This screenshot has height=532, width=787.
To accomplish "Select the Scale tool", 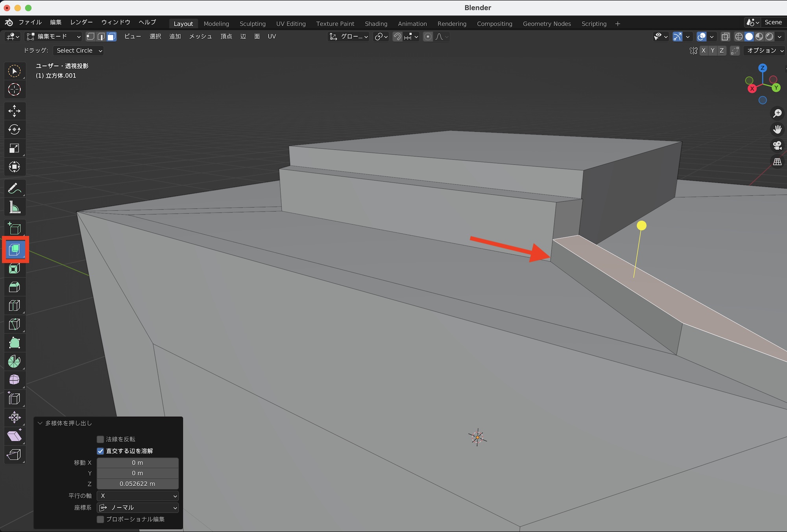I will coord(15,148).
